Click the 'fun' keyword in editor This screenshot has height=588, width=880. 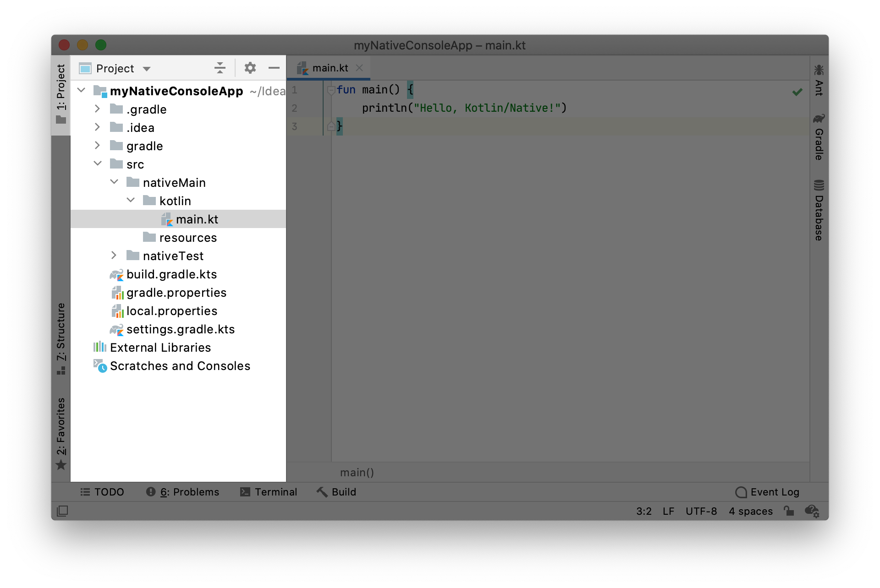[346, 90]
